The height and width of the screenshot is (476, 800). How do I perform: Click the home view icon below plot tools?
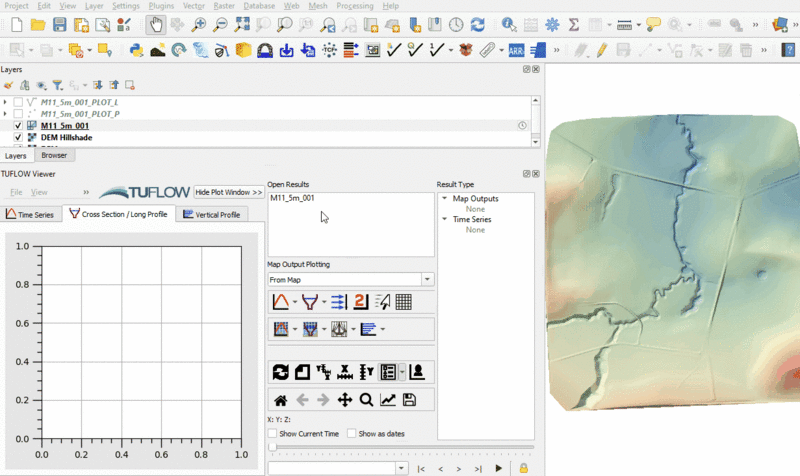click(x=281, y=400)
